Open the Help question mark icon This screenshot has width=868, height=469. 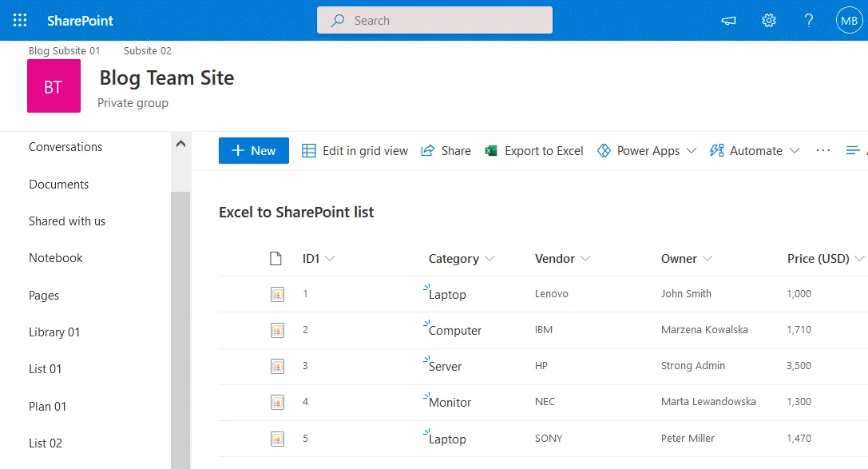click(x=808, y=21)
